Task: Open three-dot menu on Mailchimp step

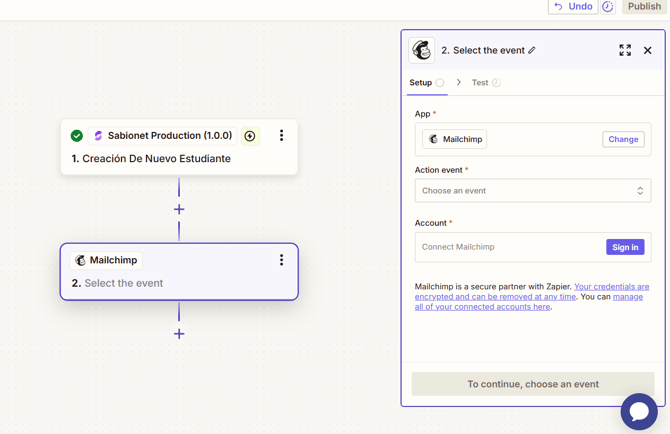Action: 281,260
